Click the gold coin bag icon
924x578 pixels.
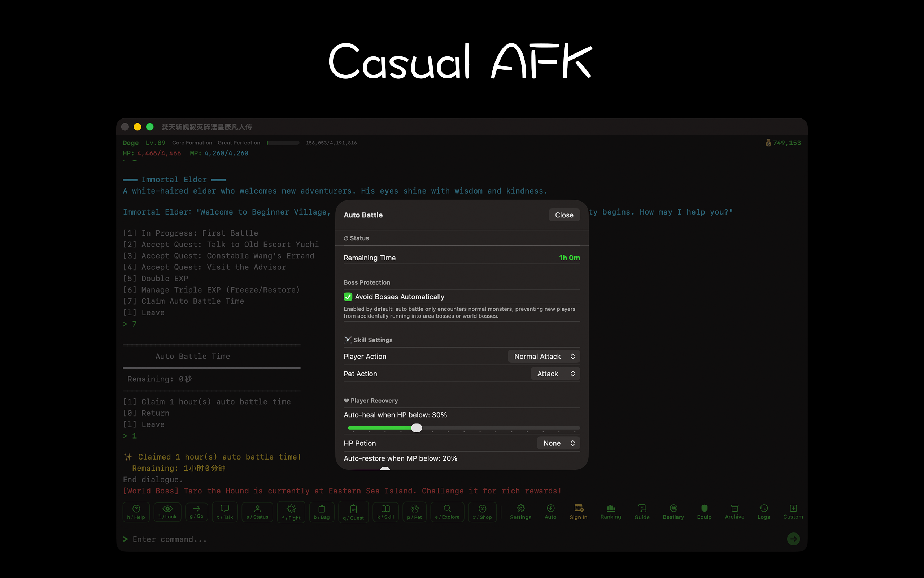point(768,143)
